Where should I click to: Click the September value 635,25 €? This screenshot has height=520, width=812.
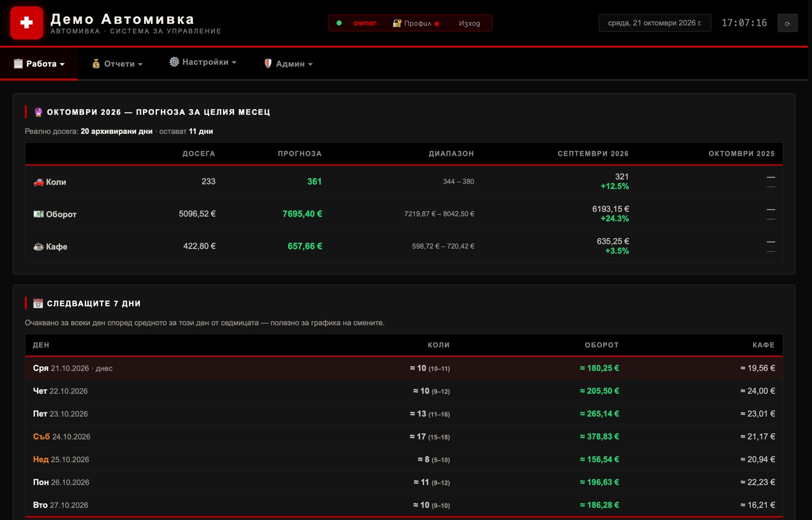(613, 241)
